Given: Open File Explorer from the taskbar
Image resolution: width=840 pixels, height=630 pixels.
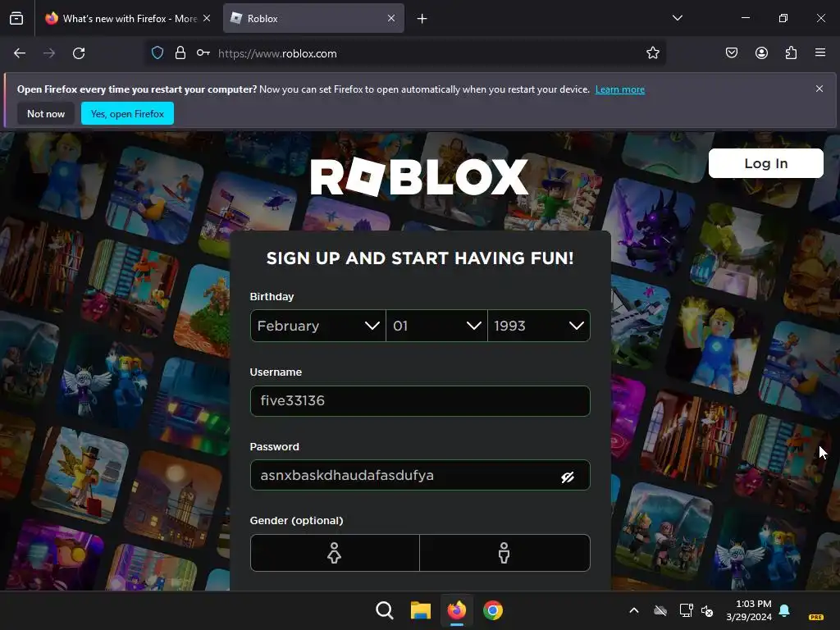Looking at the screenshot, I should [x=421, y=610].
